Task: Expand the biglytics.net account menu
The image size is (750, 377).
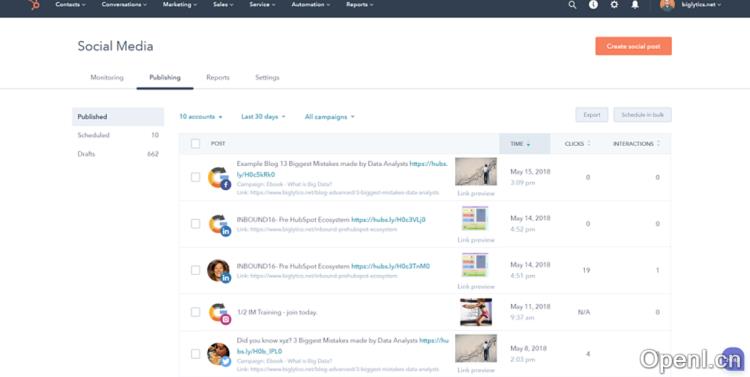Action: pyautogui.click(x=701, y=5)
